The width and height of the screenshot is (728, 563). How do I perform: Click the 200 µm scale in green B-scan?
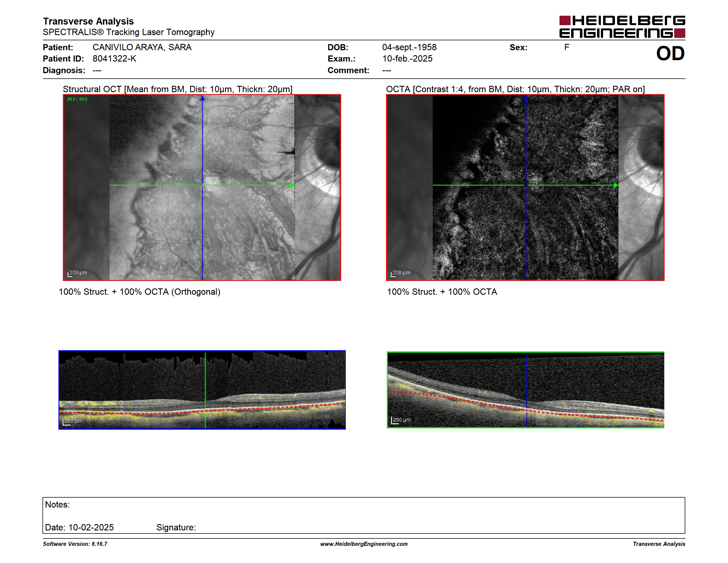coord(401,420)
